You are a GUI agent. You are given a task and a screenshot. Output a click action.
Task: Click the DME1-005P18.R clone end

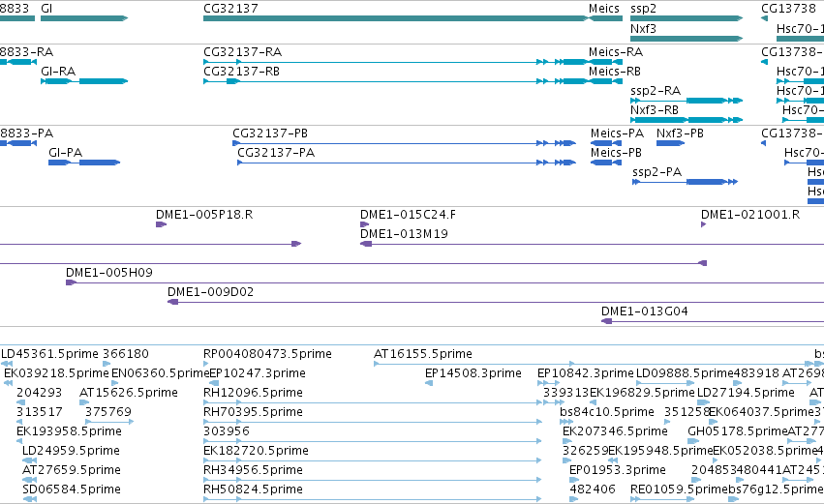161,224
